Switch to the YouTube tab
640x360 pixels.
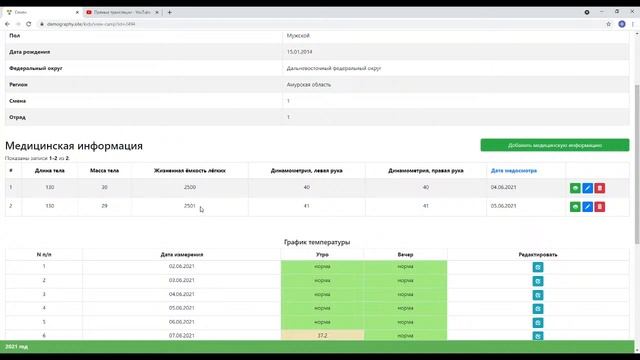click(122, 12)
